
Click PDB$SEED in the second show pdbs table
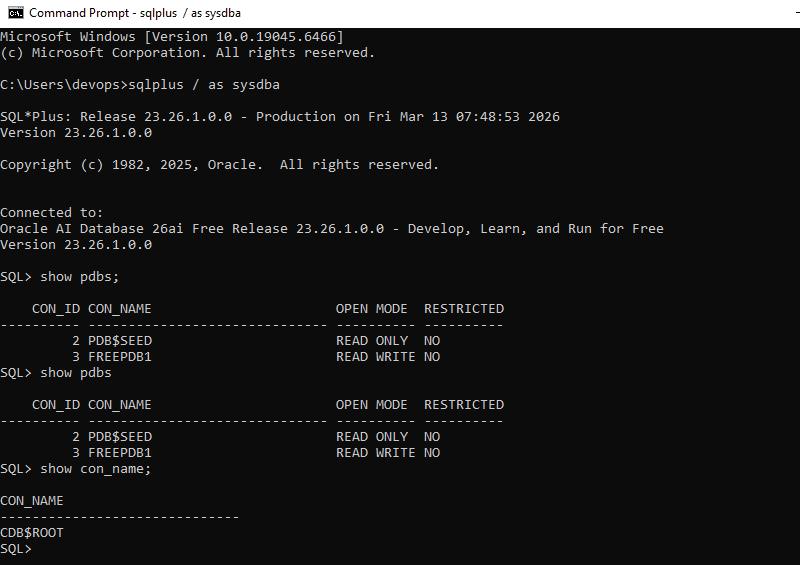pyautogui.click(x=120, y=437)
